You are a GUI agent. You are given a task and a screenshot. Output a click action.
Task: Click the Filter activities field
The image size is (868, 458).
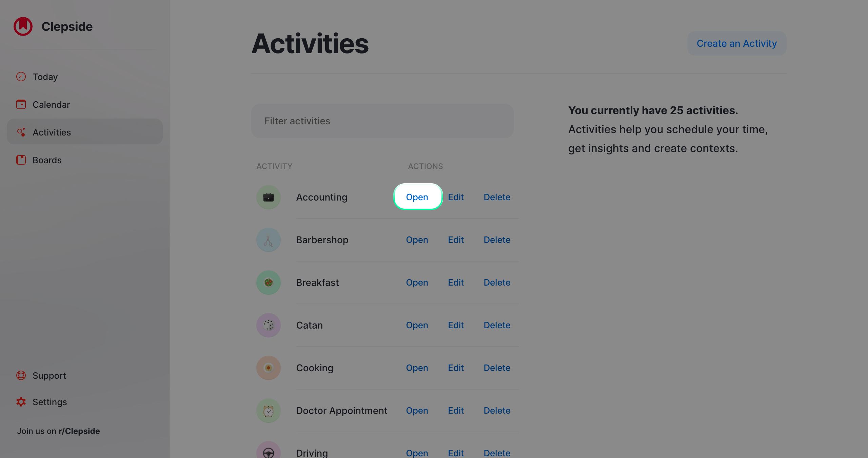382,121
